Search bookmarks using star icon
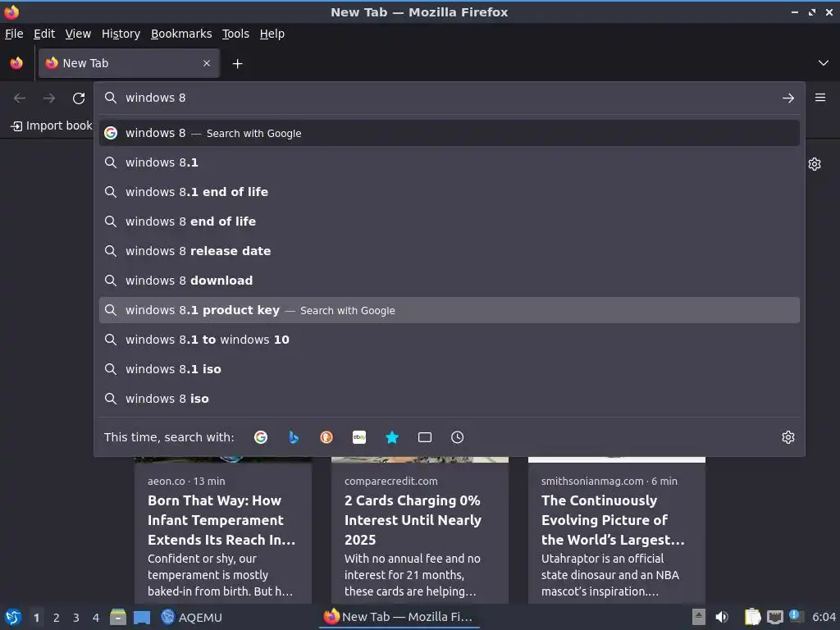 click(x=392, y=437)
